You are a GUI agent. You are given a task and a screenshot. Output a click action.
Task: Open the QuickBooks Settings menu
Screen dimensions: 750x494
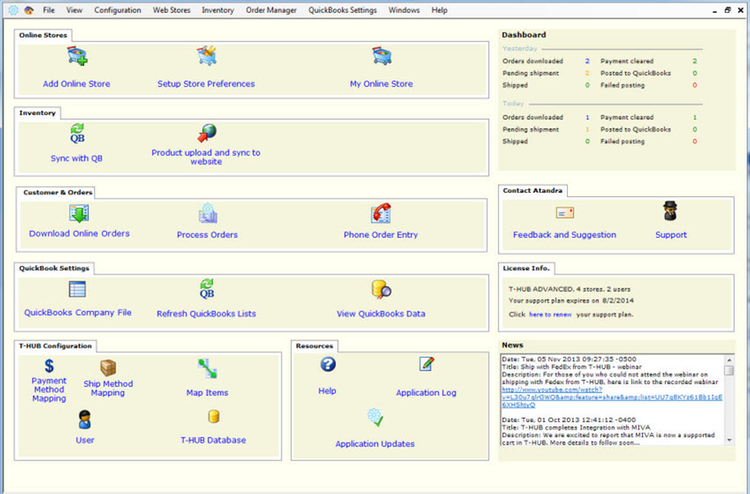click(x=342, y=10)
